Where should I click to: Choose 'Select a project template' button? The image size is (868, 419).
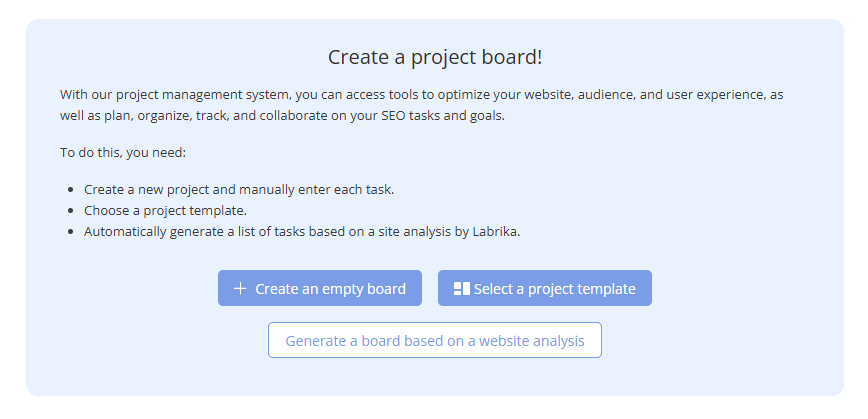tap(545, 289)
